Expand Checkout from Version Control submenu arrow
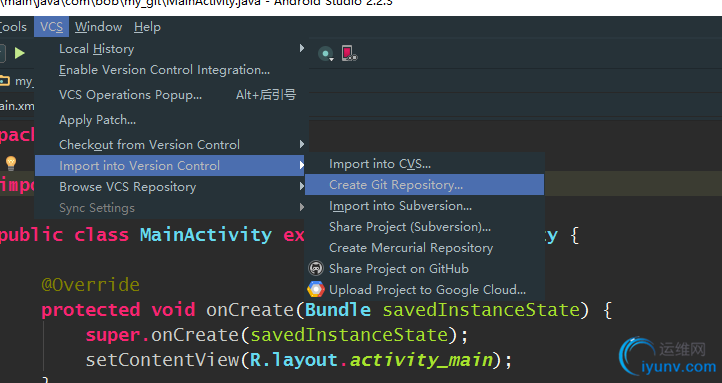The image size is (722, 383). [x=302, y=144]
